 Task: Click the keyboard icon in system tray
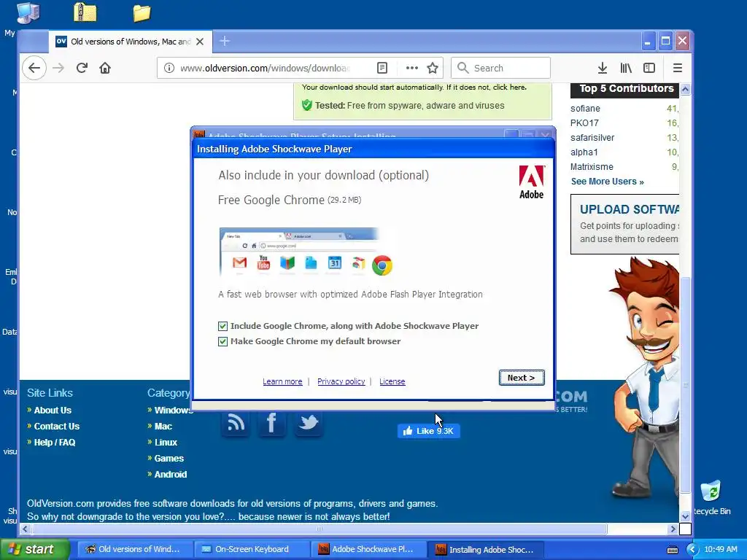[x=672, y=550]
